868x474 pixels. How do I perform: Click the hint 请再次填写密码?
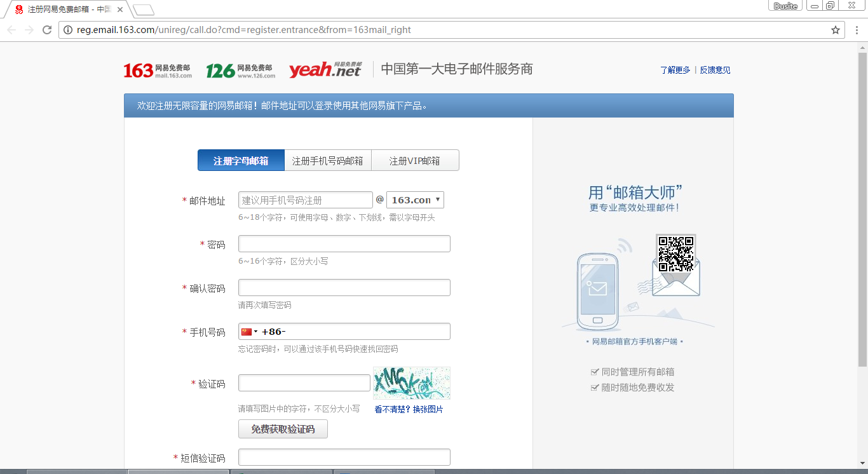click(x=265, y=305)
